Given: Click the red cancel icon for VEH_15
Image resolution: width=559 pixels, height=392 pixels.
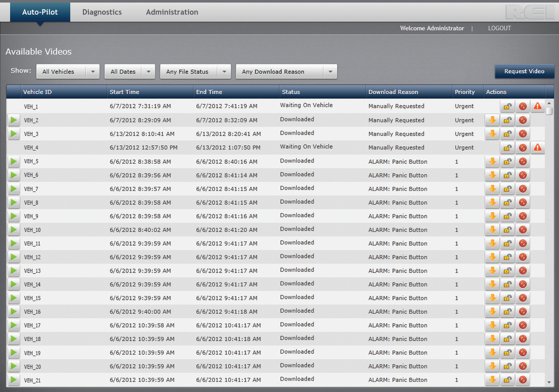Looking at the screenshot, I should (x=523, y=298).
